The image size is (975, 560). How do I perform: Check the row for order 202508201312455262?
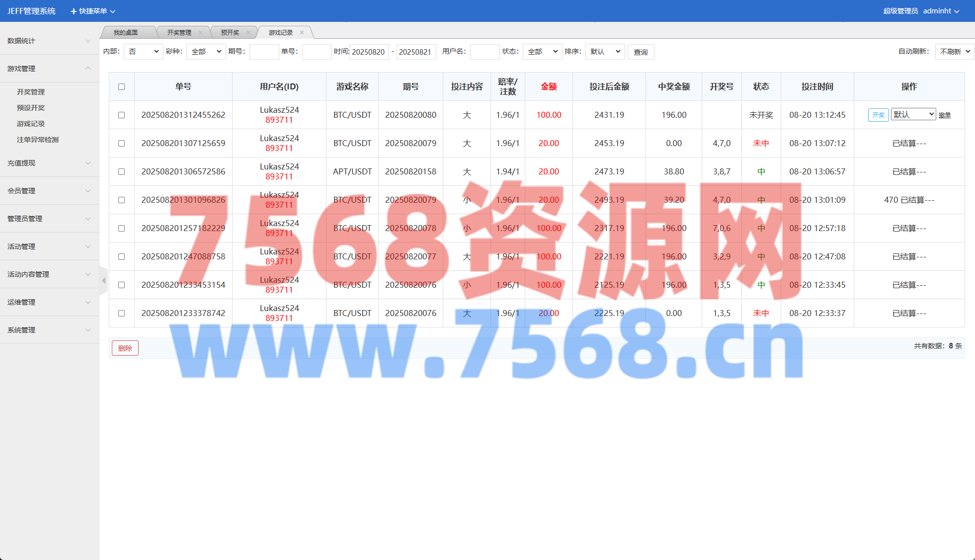(121, 115)
